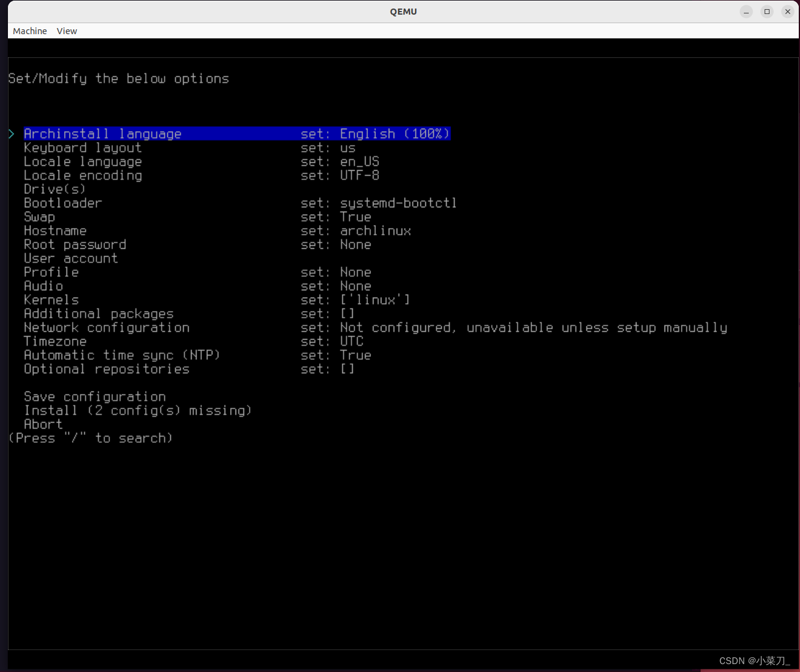The image size is (800, 672).
Task: Open the Locale encoding option
Action: click(x=82, y=175)
